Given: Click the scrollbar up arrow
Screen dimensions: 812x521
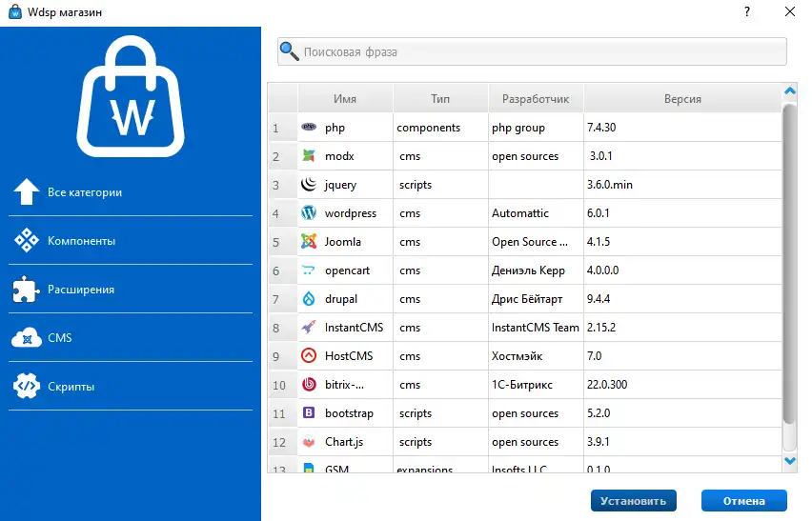Looking at the screenshot, I should (x=790, y=91).
